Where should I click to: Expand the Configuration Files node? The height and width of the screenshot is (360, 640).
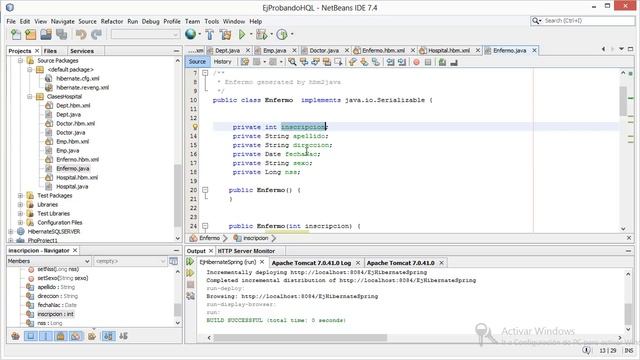[20, 222]
